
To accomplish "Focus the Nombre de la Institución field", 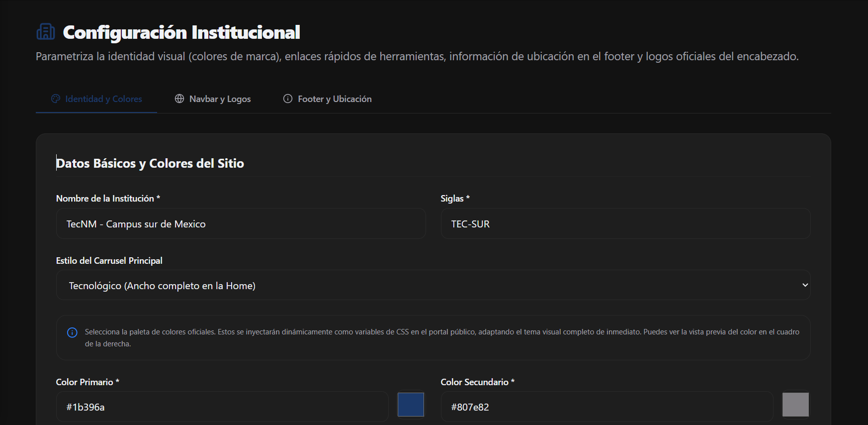I will tap(241, 223).
